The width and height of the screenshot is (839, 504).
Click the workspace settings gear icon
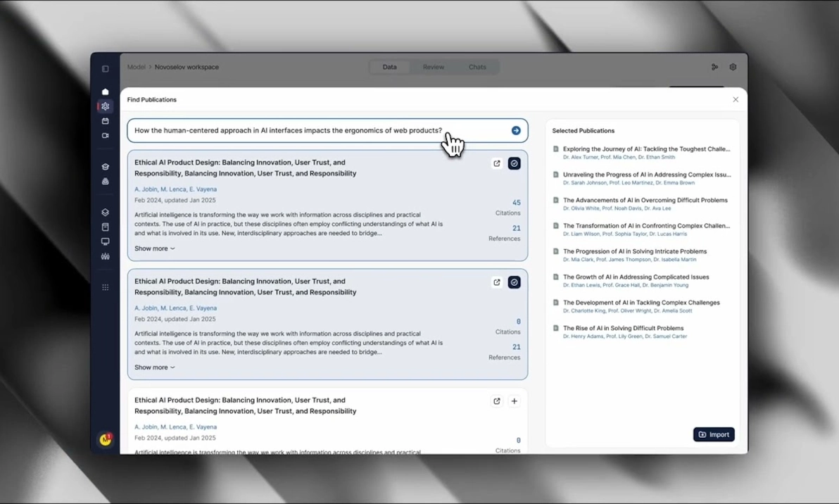click(733, 67)
